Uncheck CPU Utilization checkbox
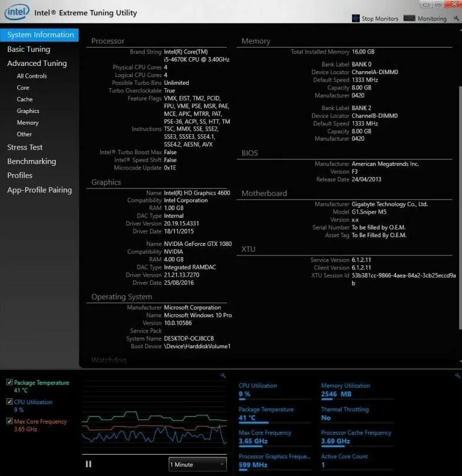 coord(9,402)
